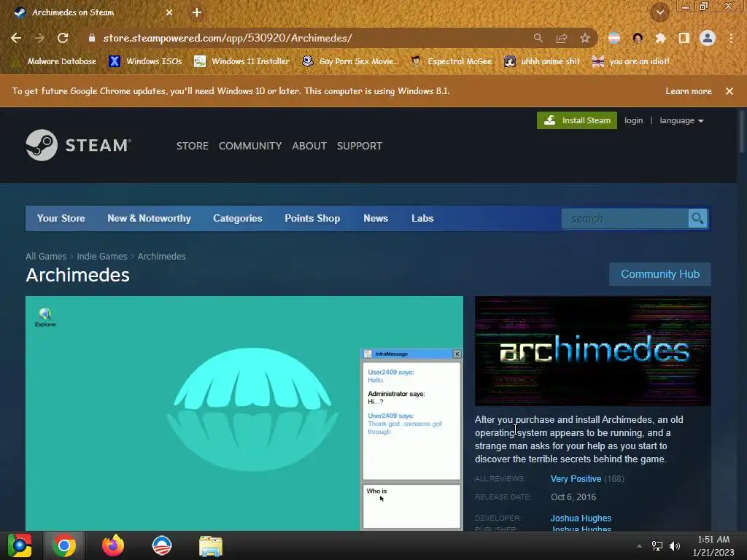Open the Chrome profile avatar
Screen dimensions: 747x560
(708, 38)
